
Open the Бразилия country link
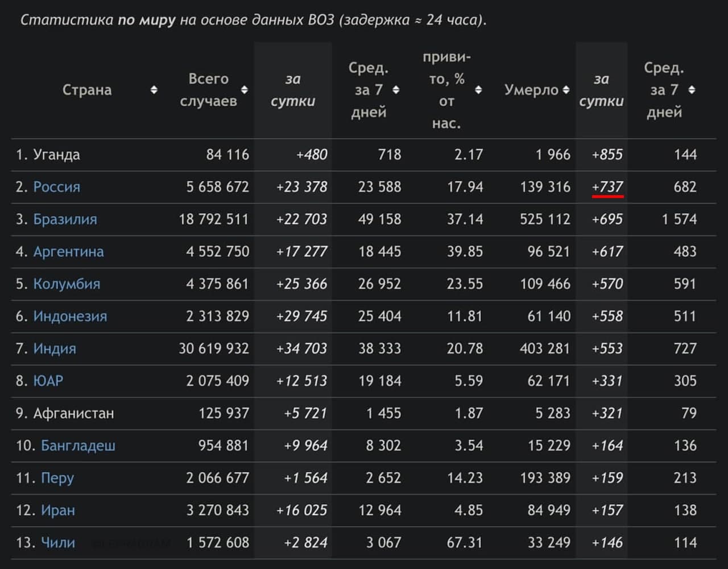tap(65, 219)
